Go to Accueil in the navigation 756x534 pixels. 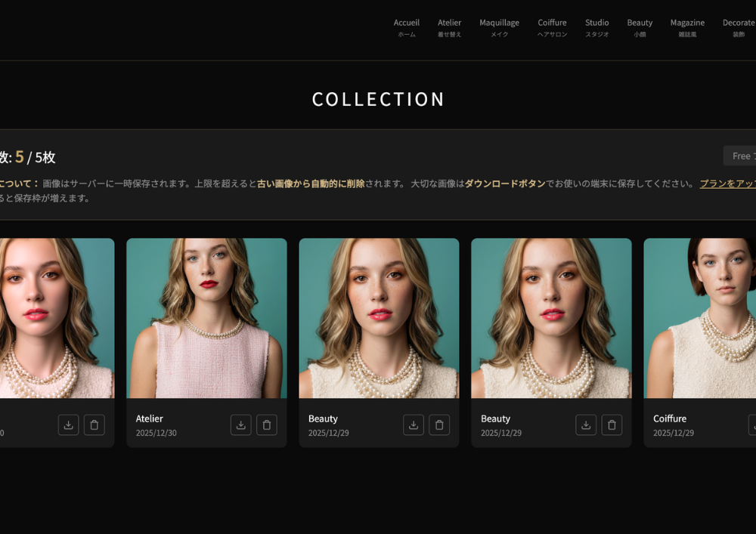407,27
